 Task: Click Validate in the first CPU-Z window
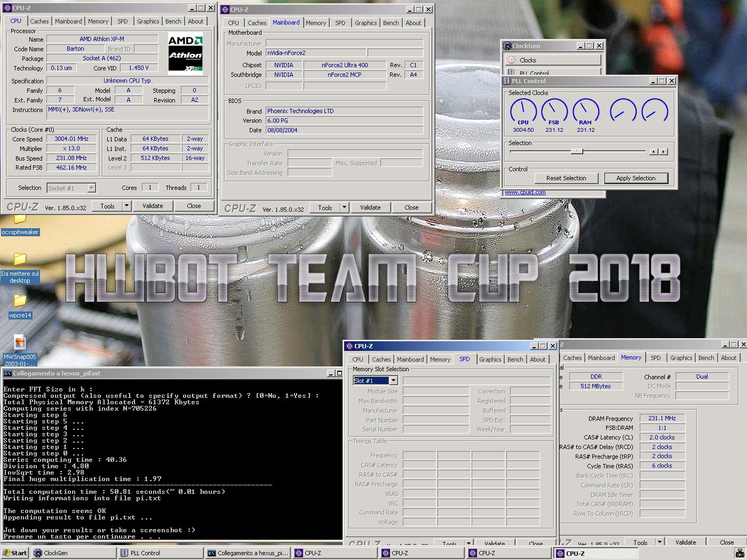[153, 206]
